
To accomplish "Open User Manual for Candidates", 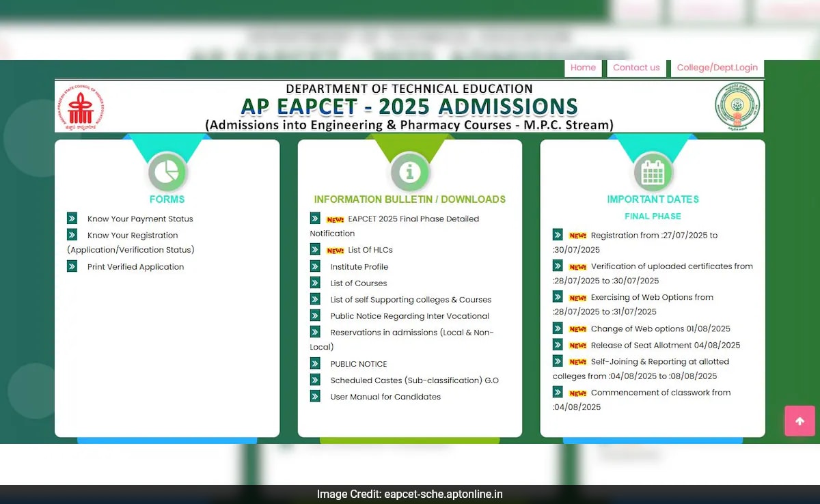I will [x=385, y=396].
